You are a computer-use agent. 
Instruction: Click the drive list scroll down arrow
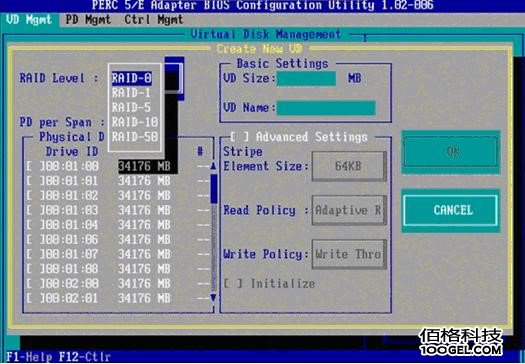pyautogui.click(x=213, y=298)
